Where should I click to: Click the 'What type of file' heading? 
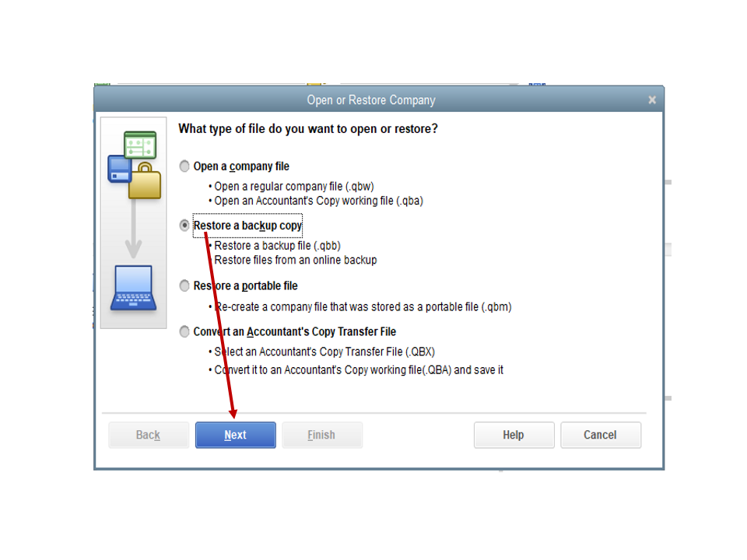tap(308, 129)
